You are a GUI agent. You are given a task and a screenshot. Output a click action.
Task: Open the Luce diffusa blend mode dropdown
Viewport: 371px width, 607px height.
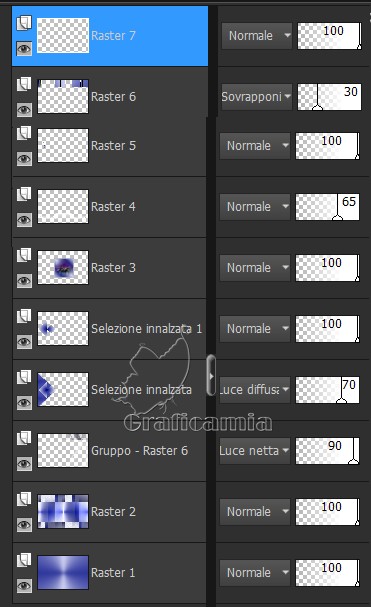tap(254, 390)
